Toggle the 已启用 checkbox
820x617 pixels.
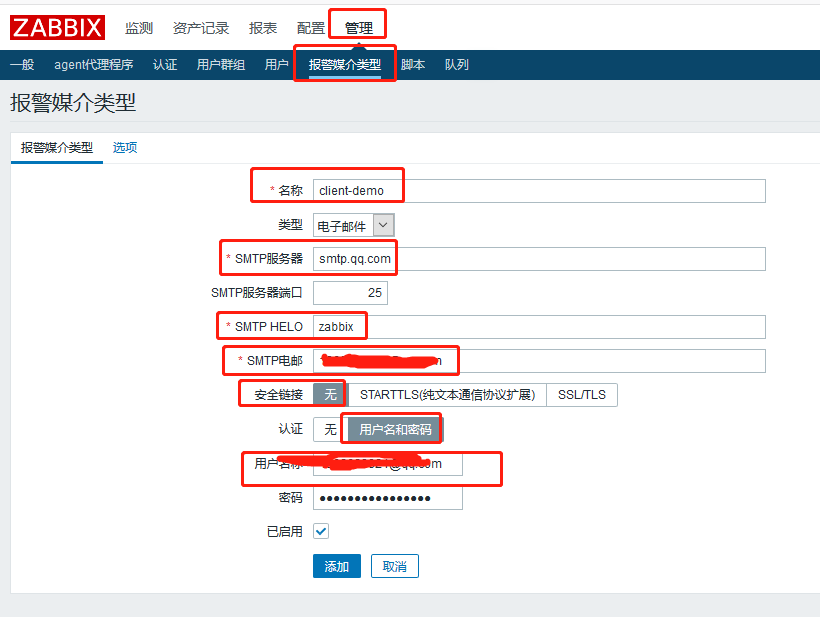click(x=321, y=531)
